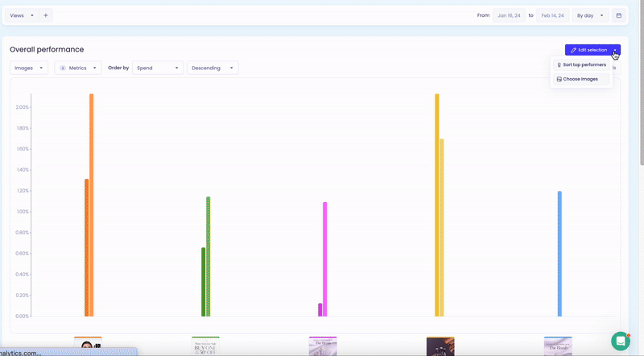Screen dimensions: 644x356
Task: Click the pencil icon on Edit selection
Action: pos(573,50)
